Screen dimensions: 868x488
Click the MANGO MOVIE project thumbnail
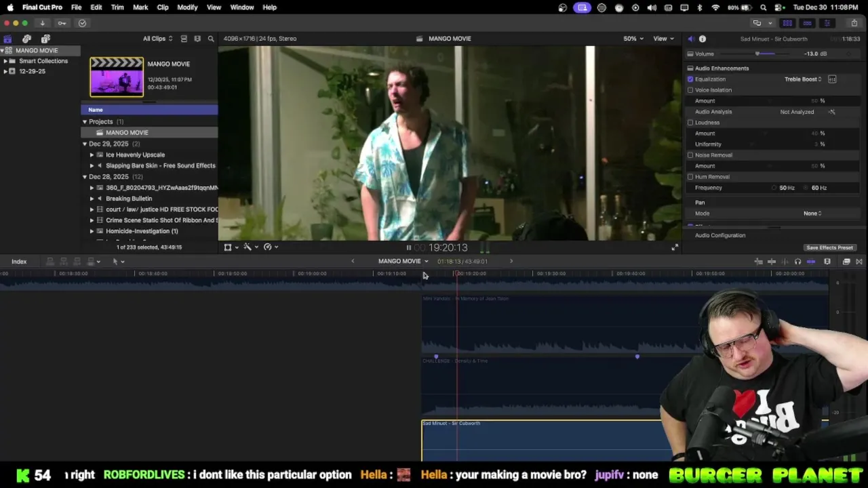coord(117,77)
